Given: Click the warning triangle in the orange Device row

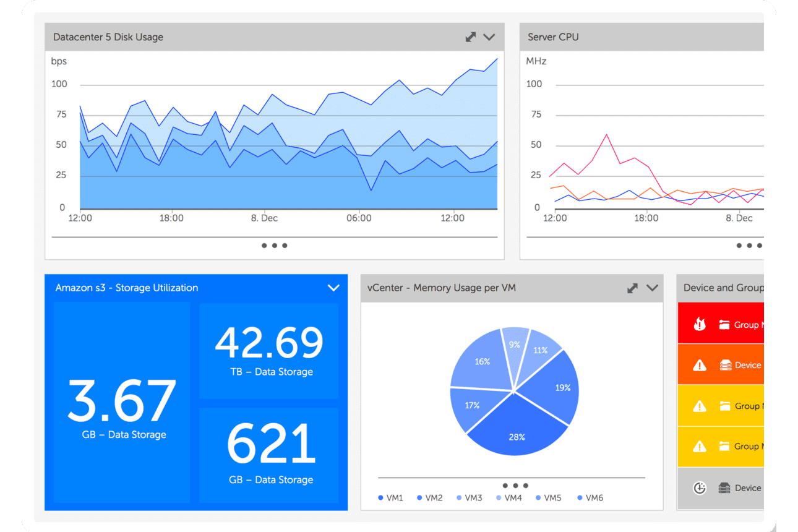Looking at the screenshot, I should [700, 365].
